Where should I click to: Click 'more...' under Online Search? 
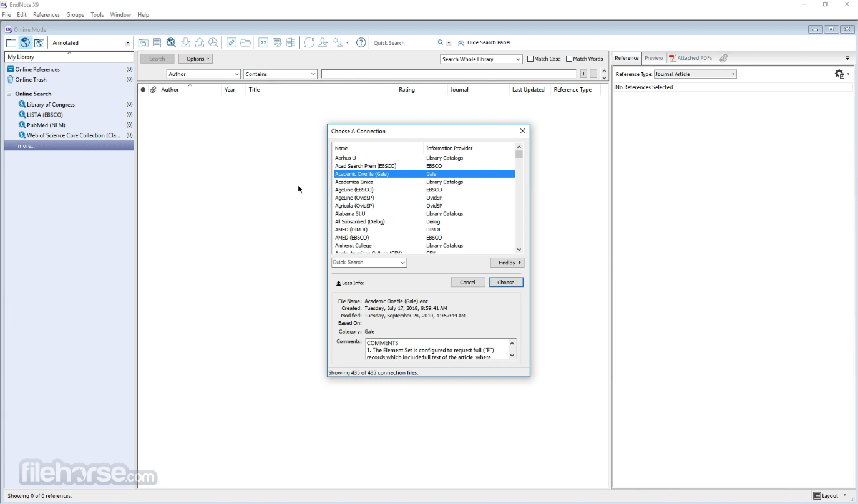coord(69,146)
